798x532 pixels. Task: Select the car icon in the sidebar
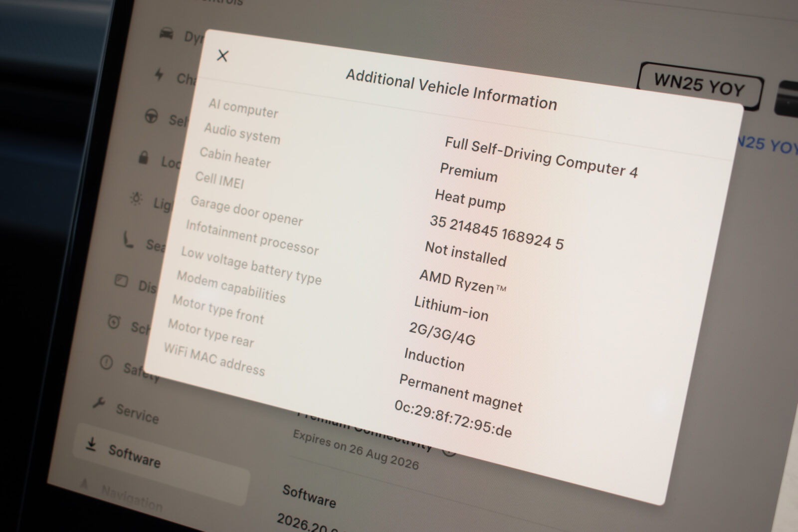click(x=167, y=33)
